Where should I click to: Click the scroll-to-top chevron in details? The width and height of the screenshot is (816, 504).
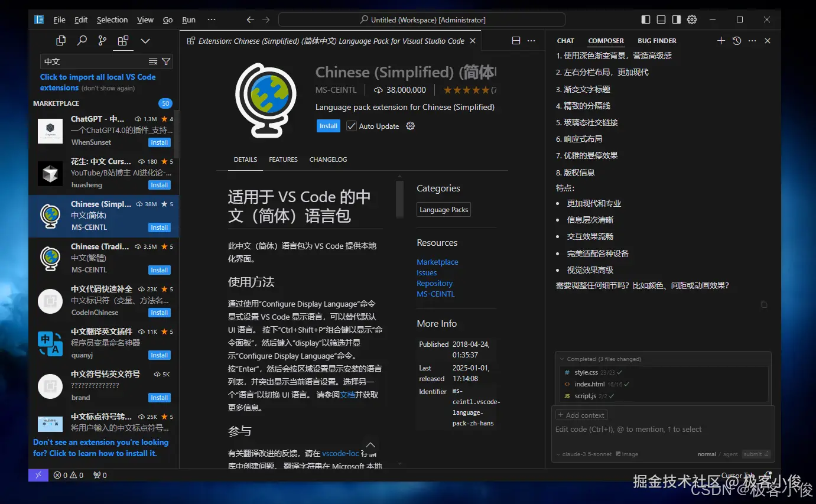(370, 445)
